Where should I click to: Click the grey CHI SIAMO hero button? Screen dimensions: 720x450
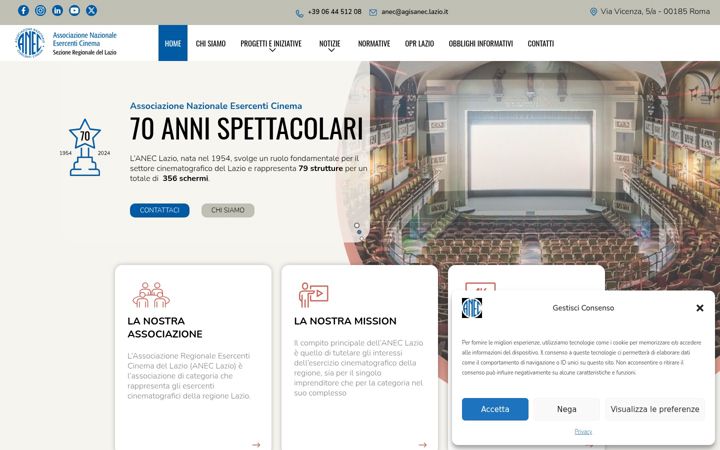[228, 210]
